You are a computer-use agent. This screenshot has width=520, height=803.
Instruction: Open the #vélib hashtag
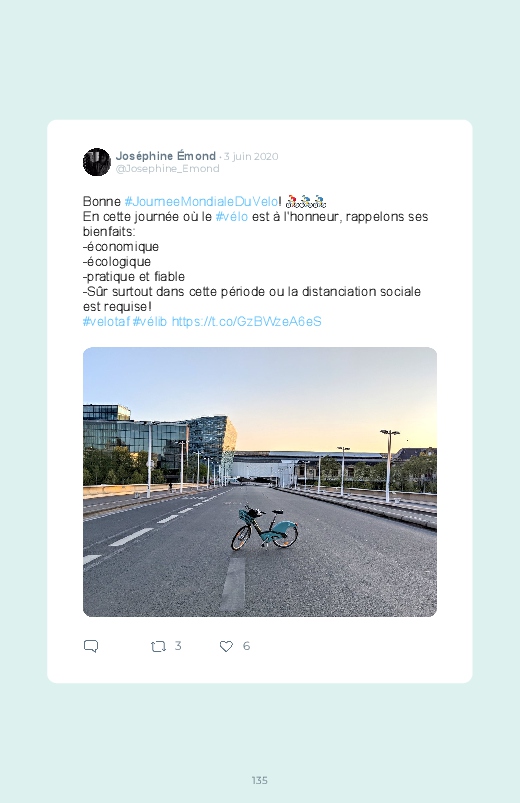[150, 322]
